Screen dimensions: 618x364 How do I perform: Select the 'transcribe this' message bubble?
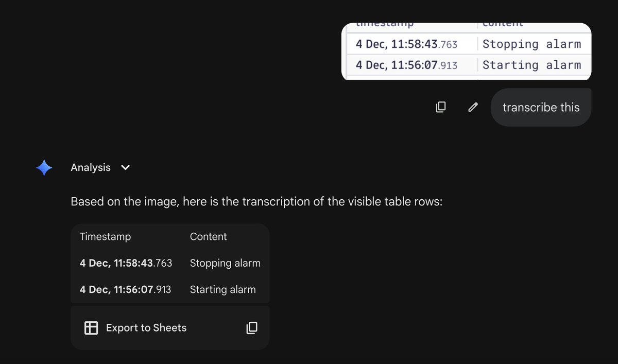[x=541, y=107]
